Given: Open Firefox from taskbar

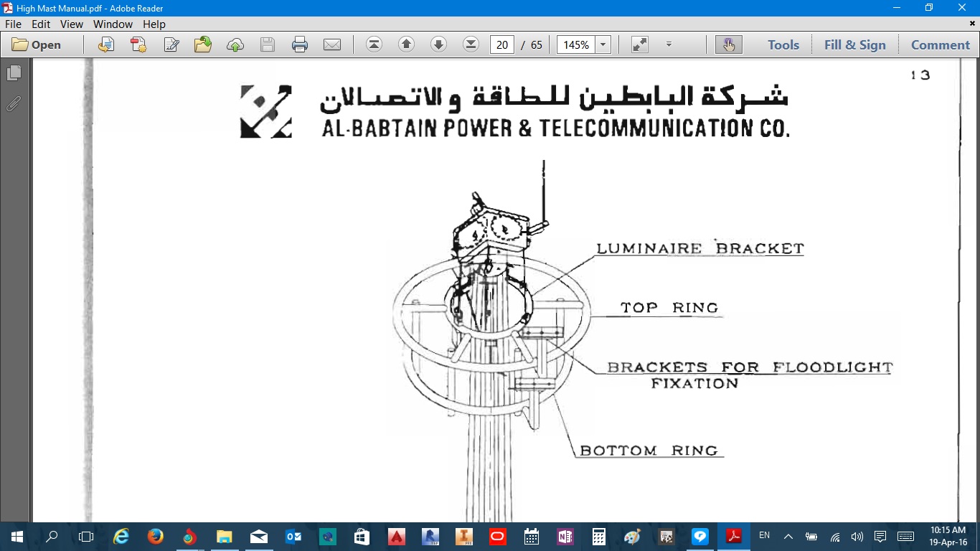Looking at the screenshot, I should [x=155, y=536].
